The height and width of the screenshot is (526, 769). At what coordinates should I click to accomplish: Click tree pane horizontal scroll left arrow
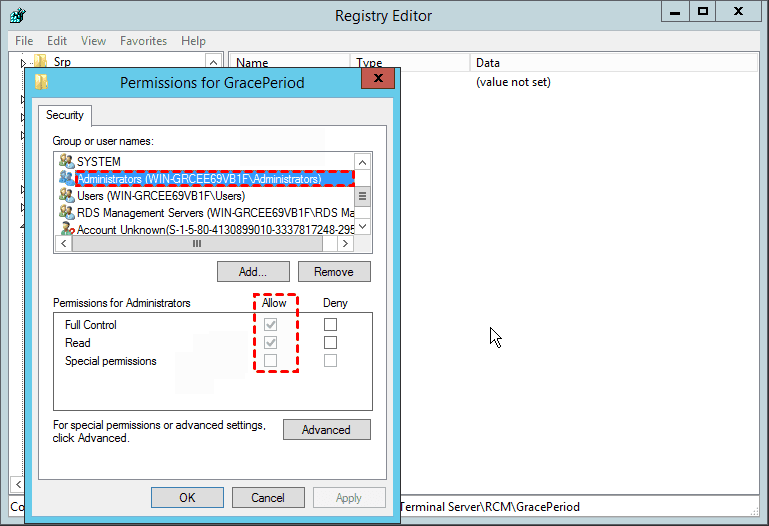[x=18, y=484]
